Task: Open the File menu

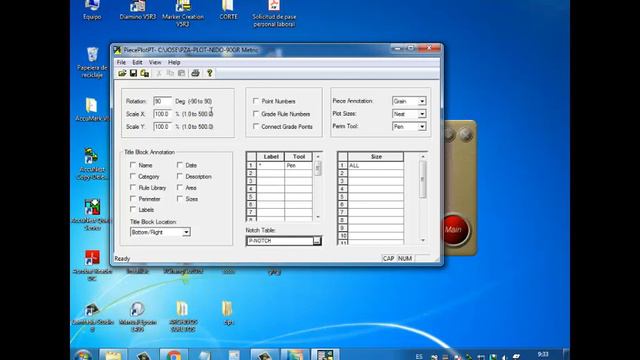Action: 121,62
